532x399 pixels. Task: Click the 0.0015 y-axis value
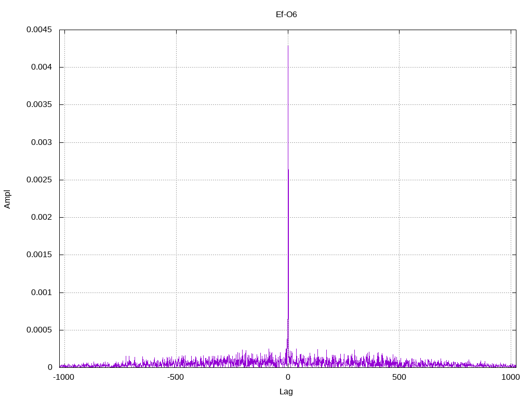39,255
